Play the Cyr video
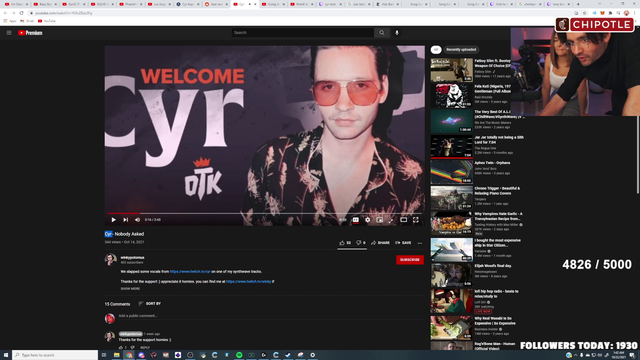The width and height of the screenshot is (640, 360). pos(113,220)
